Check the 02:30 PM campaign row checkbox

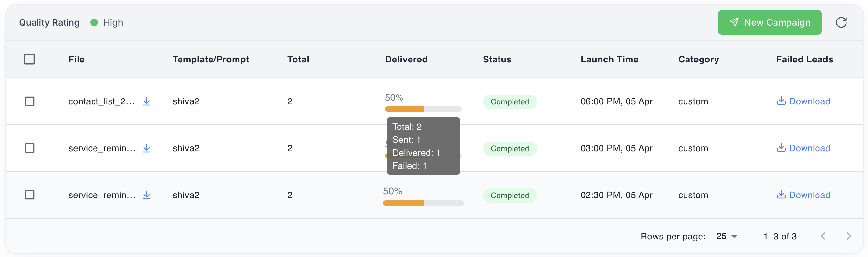point(30,195)
